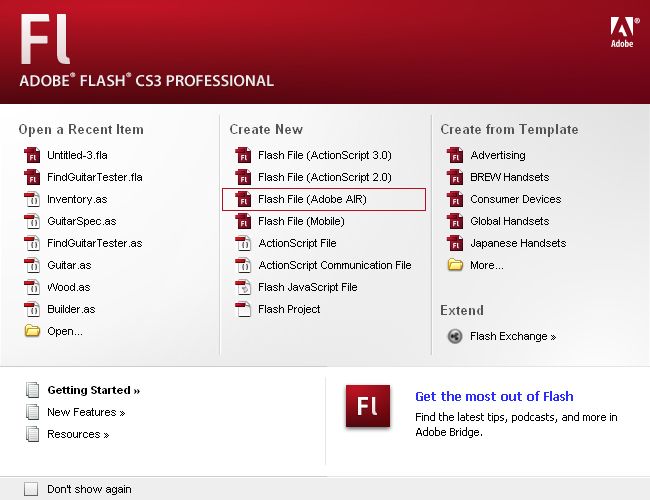
Task: Click Open... to browse files
Action: click(x=65, y=331)
